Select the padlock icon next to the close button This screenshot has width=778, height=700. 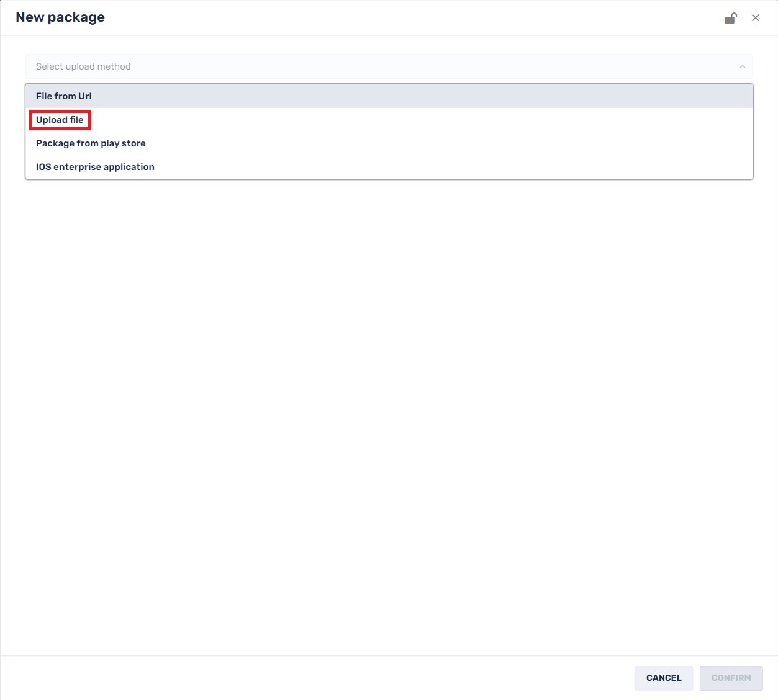731,17
